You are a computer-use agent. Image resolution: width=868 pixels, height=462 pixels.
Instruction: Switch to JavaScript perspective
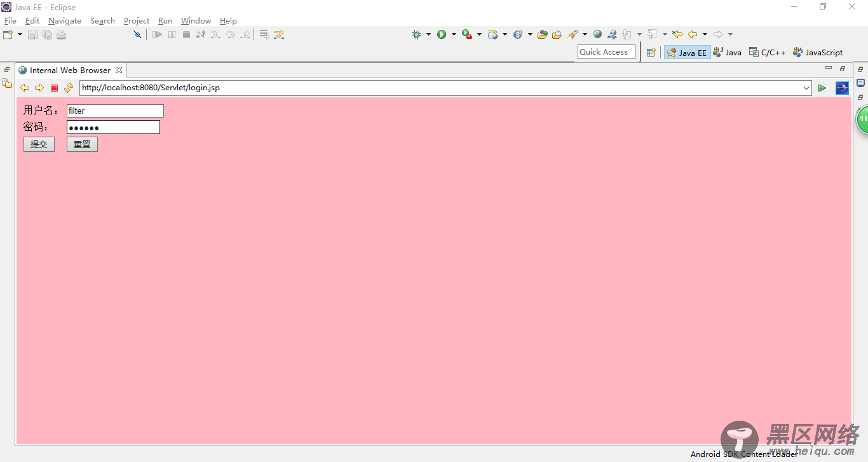818,53
